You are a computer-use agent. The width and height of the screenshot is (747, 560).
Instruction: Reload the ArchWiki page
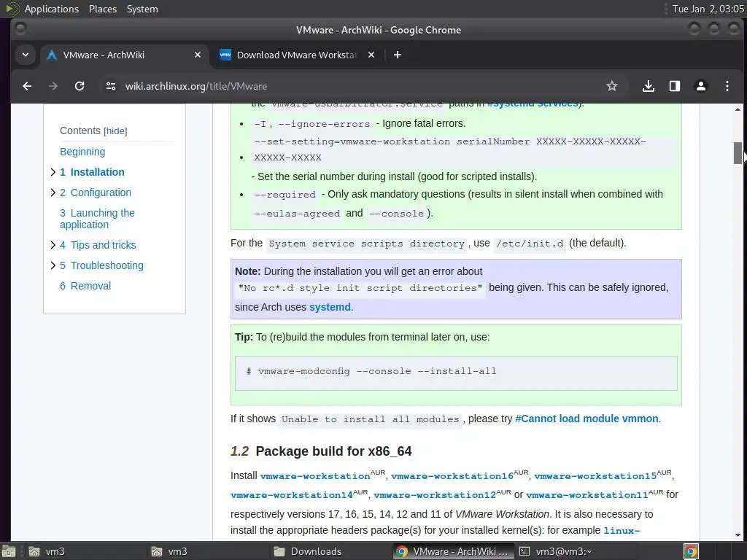[80, 86]
